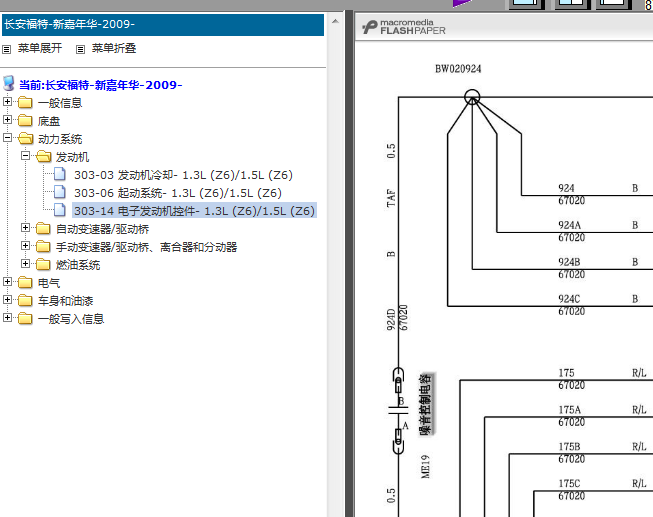
Task: Expand the 底盘 folder node
Action: (7, 120)
